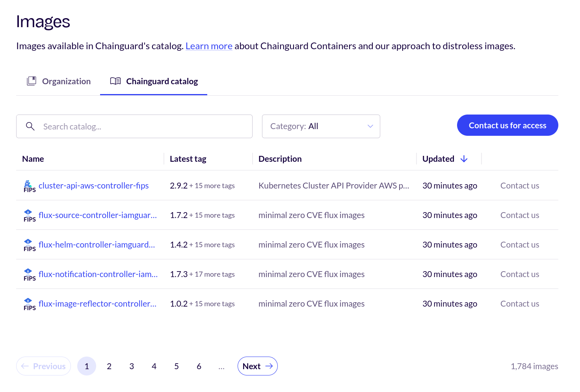The height and width of the screenshot is (392, 580).
Task: Go to the Next page of images
Action: pyautogui.click(x=257, y=366)
